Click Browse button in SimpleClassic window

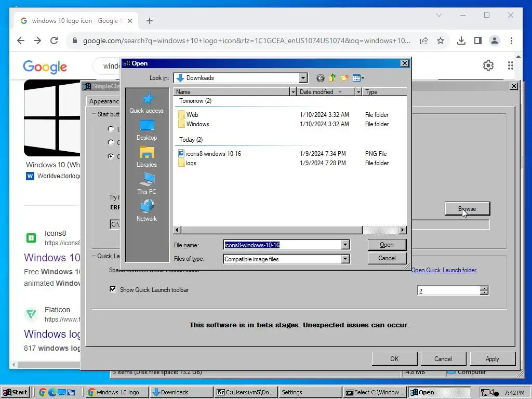(467, 209)
